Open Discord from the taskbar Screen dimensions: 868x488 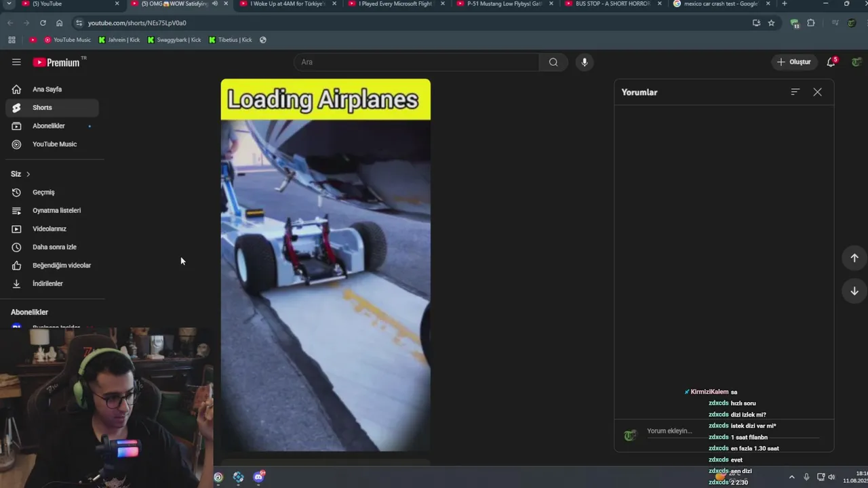tap(258, 477)
